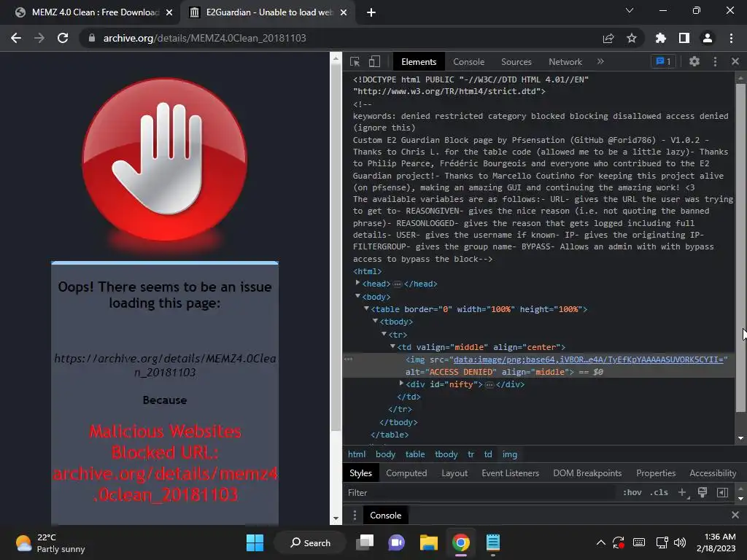Open the tab search chevron
The height and width of the screenshot is (560, 747).
[630, 10]
